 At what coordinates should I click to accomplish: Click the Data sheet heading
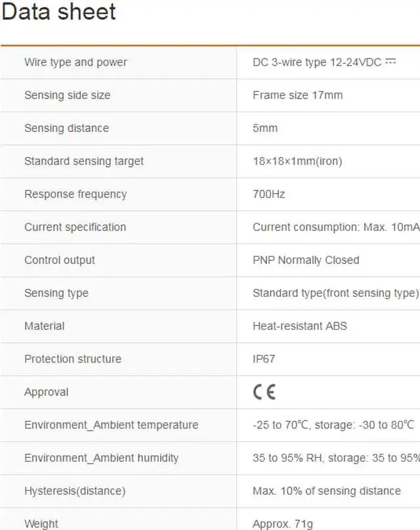58,12
